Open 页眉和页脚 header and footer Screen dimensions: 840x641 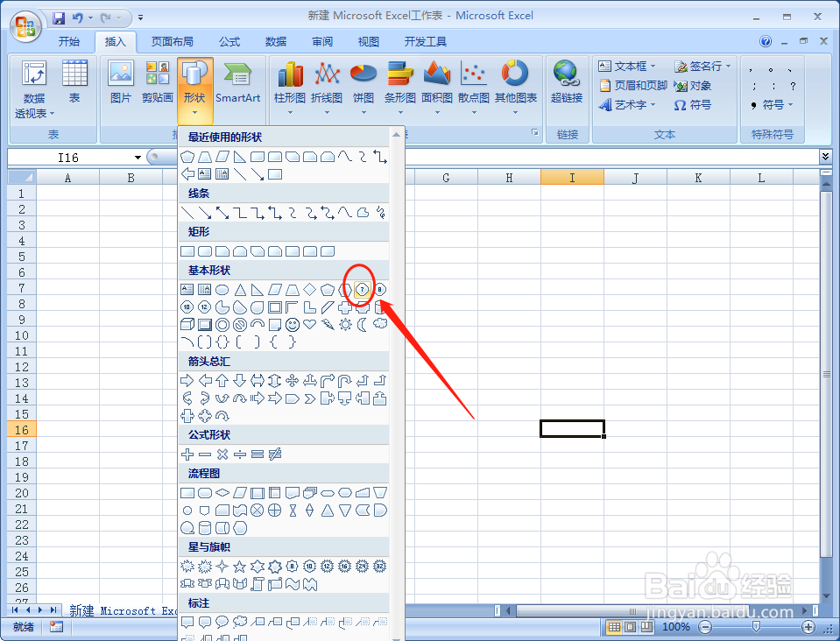pos(633,85)
